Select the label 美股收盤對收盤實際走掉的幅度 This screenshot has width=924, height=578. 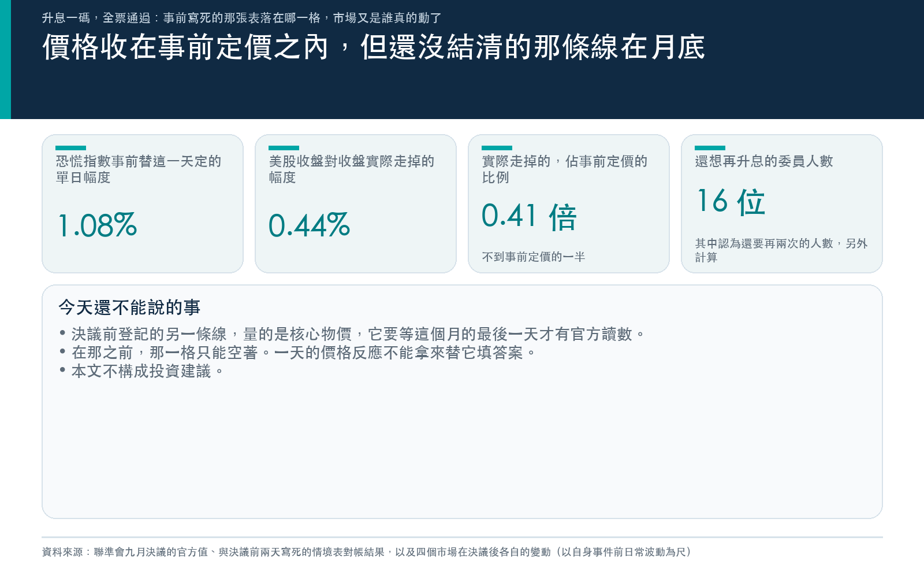pyautogui.click(x=352, y=169)
